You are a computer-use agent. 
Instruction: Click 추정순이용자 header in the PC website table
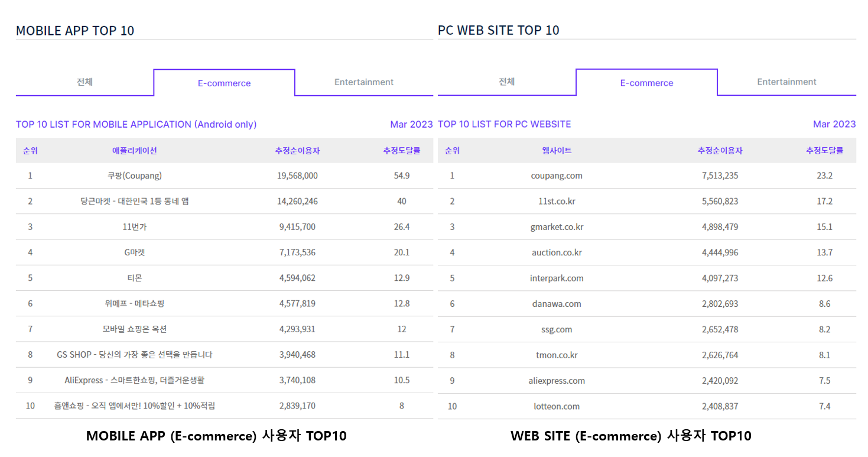coord(720,151)
